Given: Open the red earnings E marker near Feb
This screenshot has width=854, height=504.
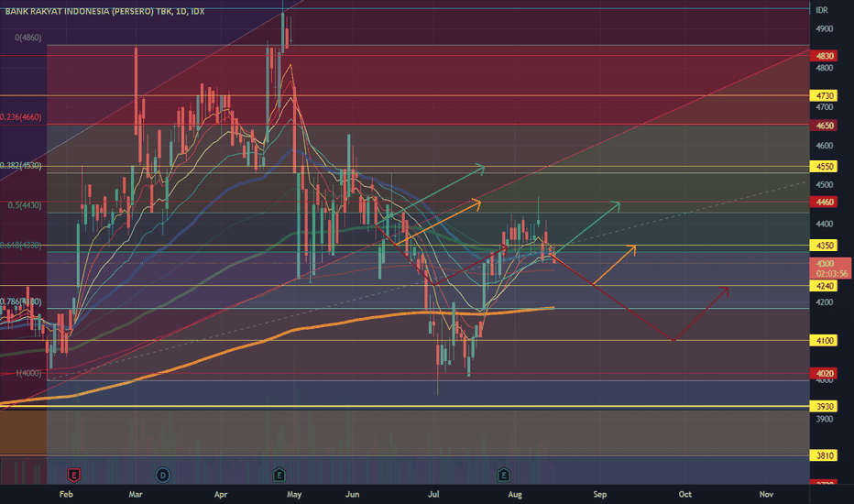Looking at the screenshot, I should pyautogui.click(x=73, y=475).
